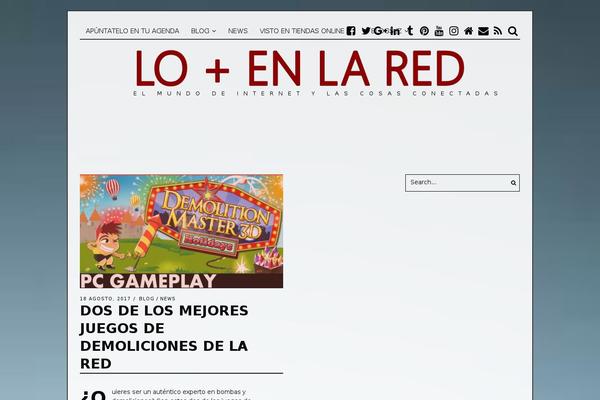The width and height of the screenshot is (600, 400).
Task: Click the email envelope icon
Action: pos(483,31)
